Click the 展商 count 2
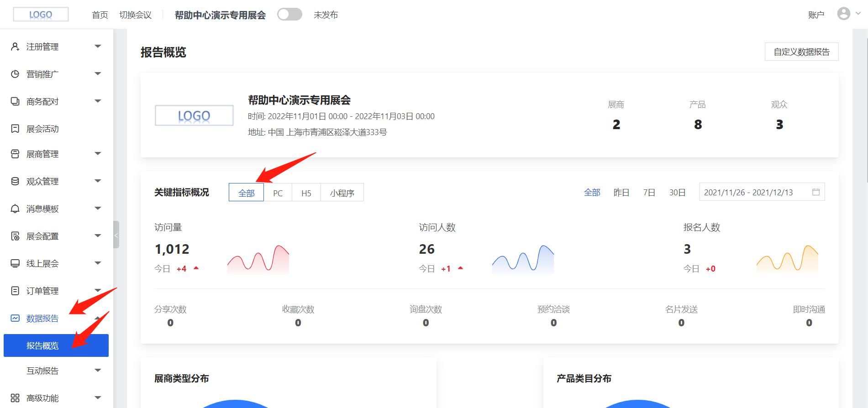This screenshot has height=408, width=868. click(x=616, y=125)
